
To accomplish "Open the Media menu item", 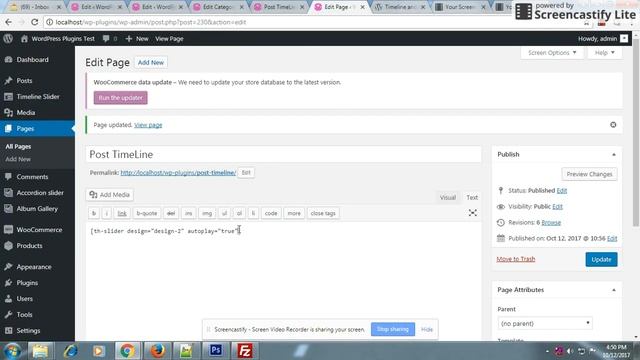I will pyautogui.click(x=26, y=113).
